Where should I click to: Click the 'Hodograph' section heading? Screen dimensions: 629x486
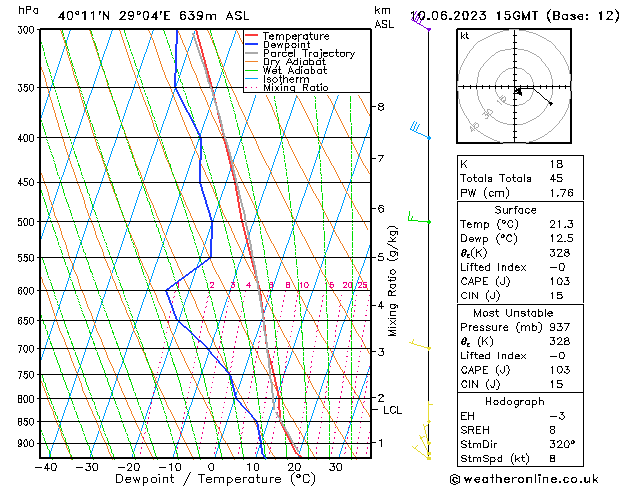pos(515,402)
